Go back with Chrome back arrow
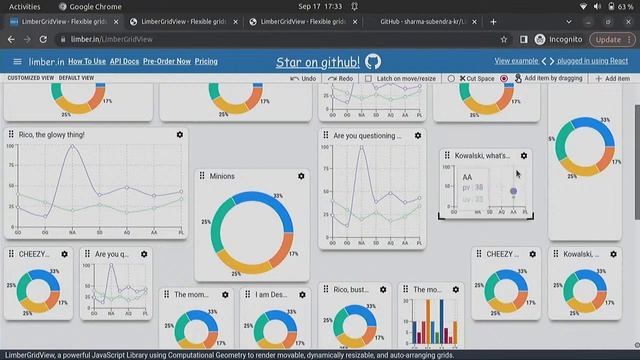The image size is (640, 360). (x=11, y=40)
